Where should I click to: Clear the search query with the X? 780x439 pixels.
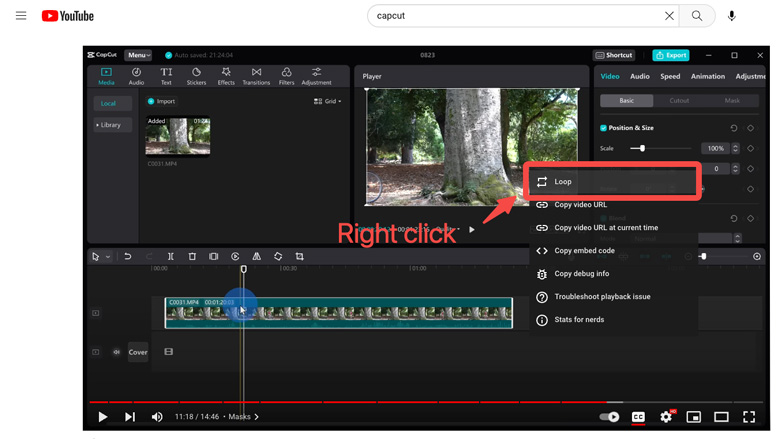point(669,16)
